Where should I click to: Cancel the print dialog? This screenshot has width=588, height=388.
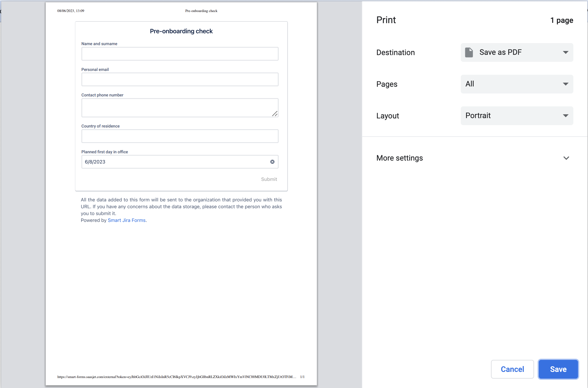pyautogui.click(x=512, y=369)
